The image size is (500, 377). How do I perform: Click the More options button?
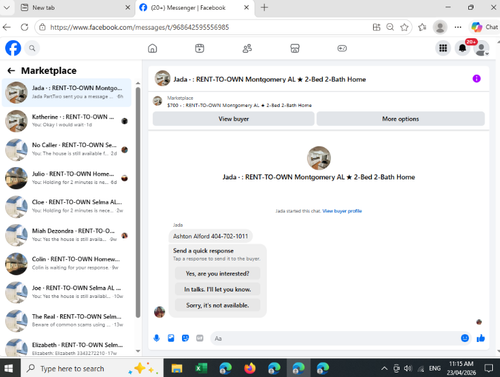(x=400, y=119)
